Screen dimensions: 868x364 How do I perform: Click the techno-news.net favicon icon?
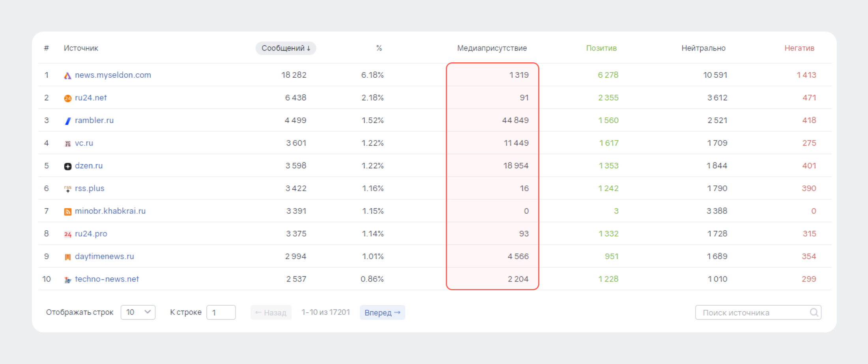[68, 280]
